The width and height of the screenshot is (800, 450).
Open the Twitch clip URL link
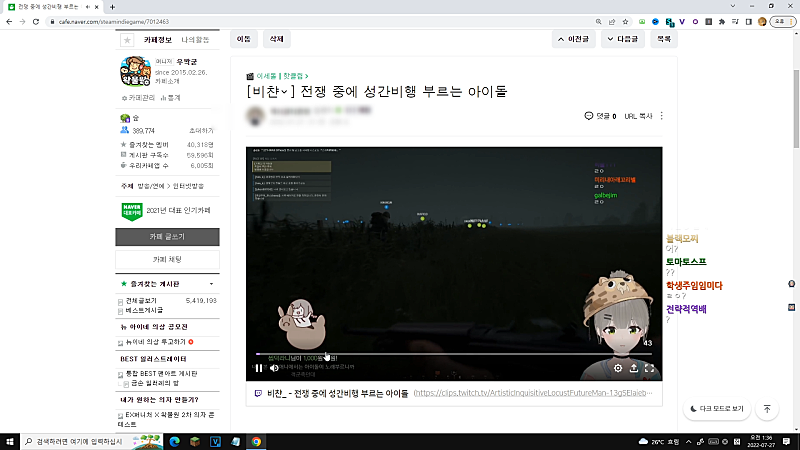point(533,393)
